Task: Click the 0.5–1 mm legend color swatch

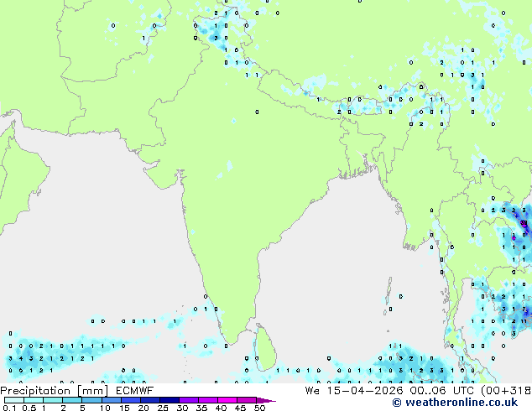Action: 34,400
